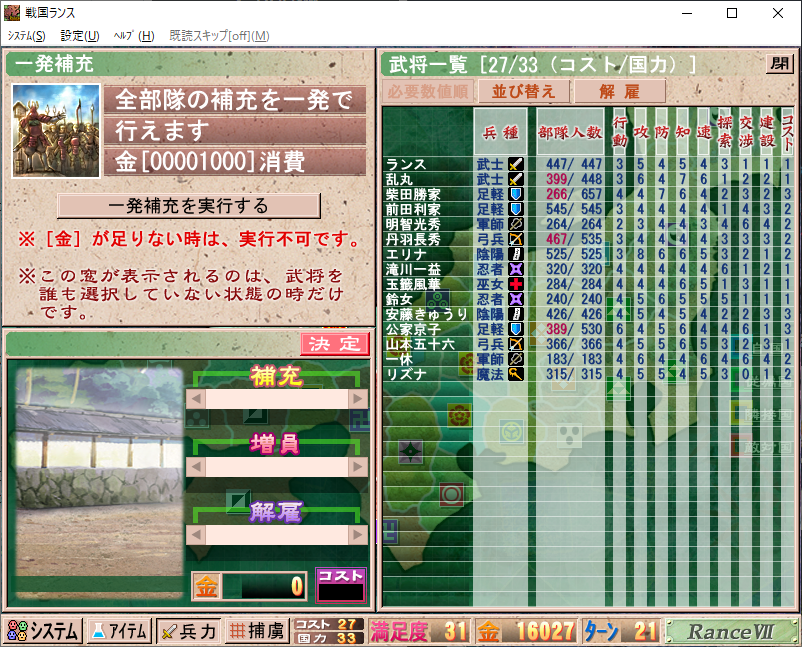Image resolution: width=802 pixels, height=647 pixels.
Task: Open the 捕虜 prisoners button
Action: click(256, 631)
